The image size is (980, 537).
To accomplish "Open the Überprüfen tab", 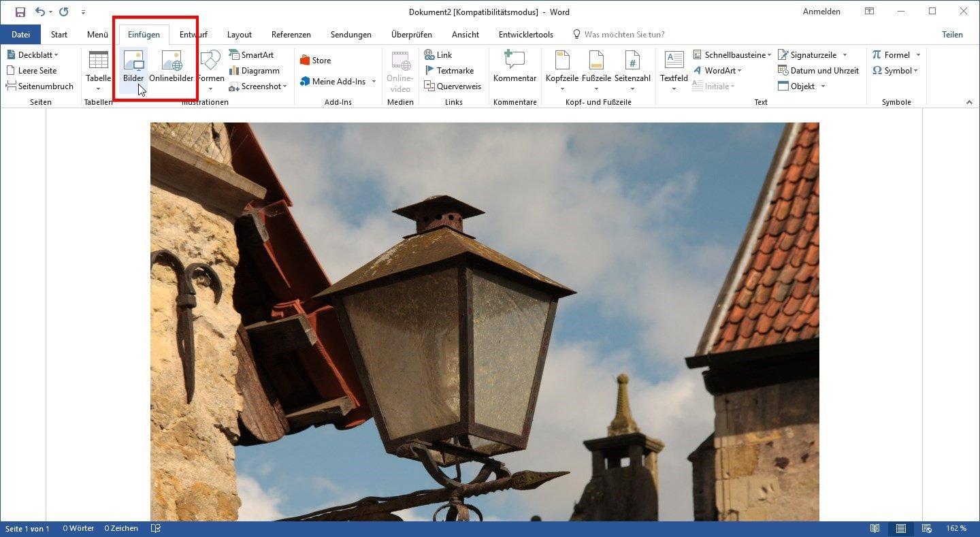I will 412,35.
